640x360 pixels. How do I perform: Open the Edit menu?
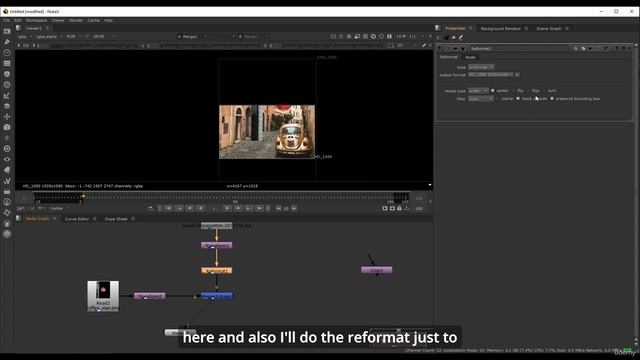click(18, 20)
